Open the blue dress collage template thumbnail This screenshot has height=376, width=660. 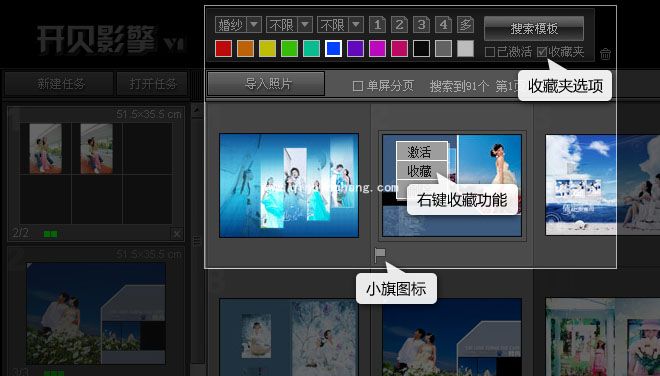(289, 185)
